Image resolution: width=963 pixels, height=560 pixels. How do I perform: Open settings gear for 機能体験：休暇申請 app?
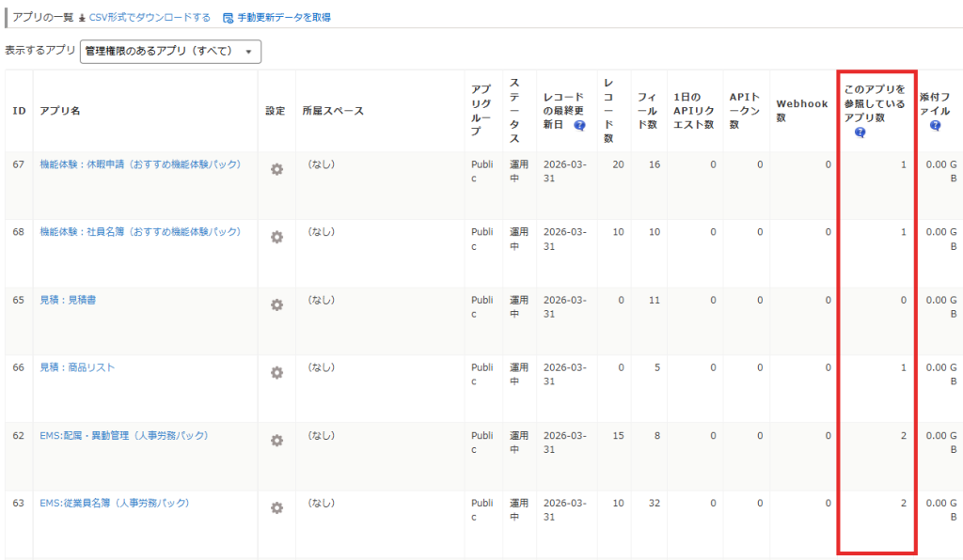click(276, 170)
